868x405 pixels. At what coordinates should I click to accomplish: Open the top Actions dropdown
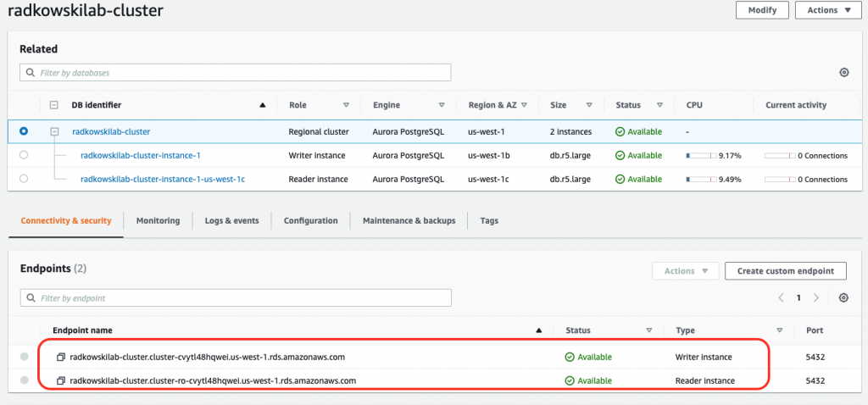828,10
